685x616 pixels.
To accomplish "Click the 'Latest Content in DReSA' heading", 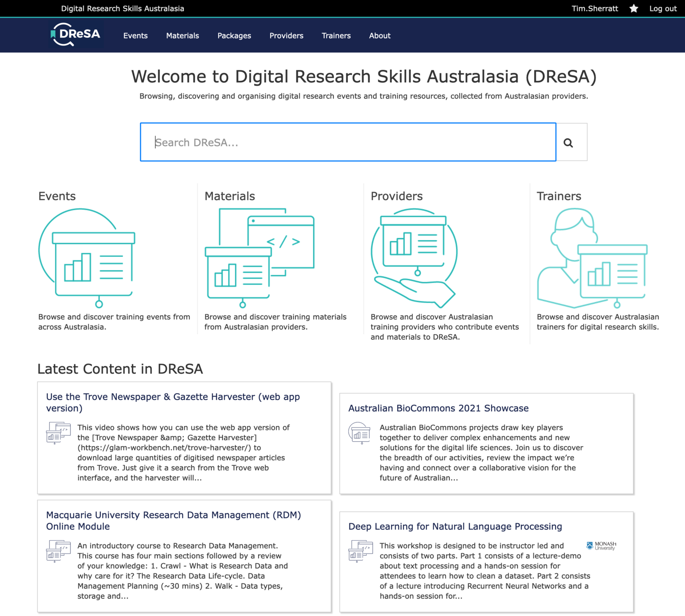I will (x=120, y=369).
